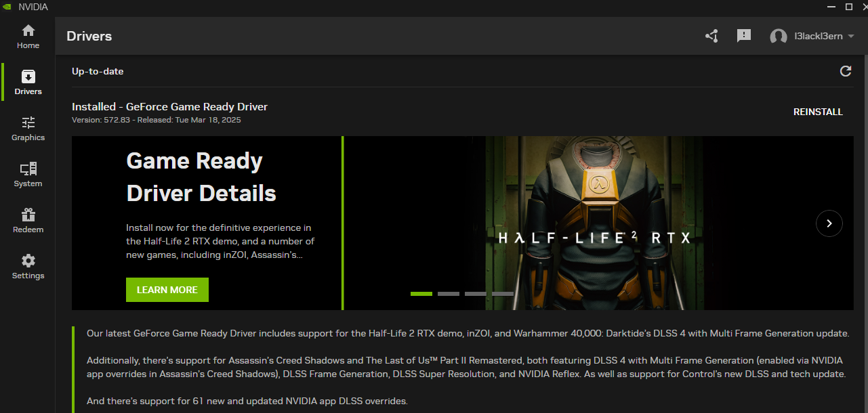Image resolution: width=868 pixels, height=413 pixels.
Task: Click the Assassin's Creed Shadows support paragraph
Action: [x=466, y=367]
